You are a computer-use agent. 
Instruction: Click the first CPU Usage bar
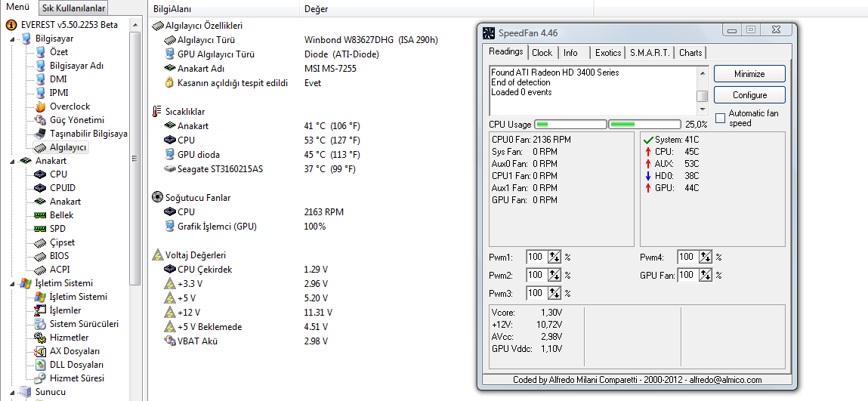coord(570,125)
